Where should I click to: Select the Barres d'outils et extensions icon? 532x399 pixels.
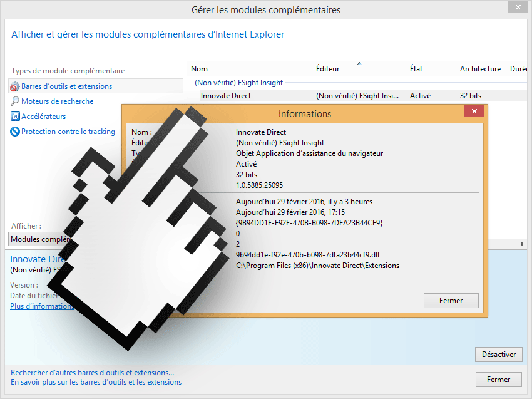[14, 86]
